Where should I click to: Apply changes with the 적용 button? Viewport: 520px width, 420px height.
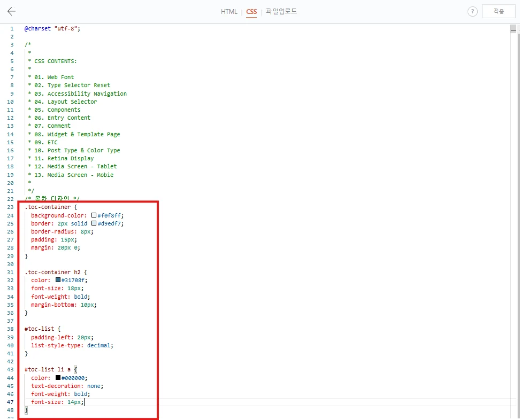click(x=499, y=11)
